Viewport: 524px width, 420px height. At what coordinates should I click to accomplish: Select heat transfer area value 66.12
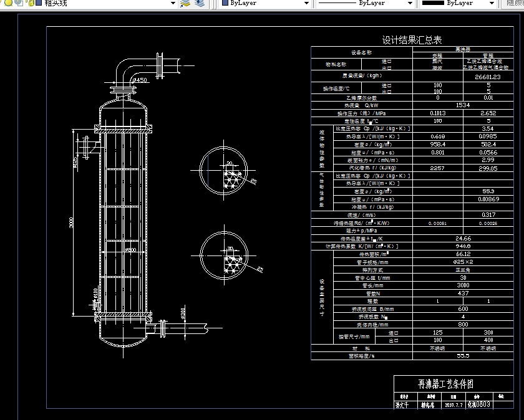[463, 254]
